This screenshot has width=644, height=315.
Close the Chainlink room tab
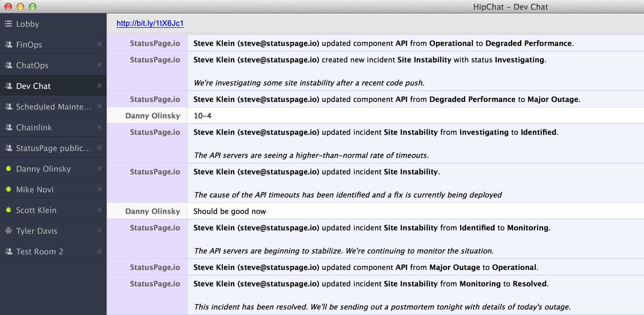click(x=99, y=127)
